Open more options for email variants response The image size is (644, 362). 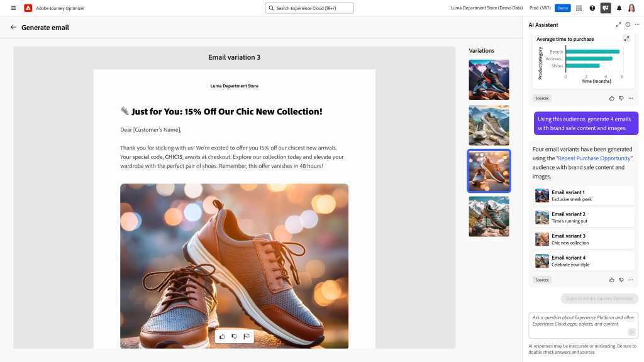pos(630,280)
